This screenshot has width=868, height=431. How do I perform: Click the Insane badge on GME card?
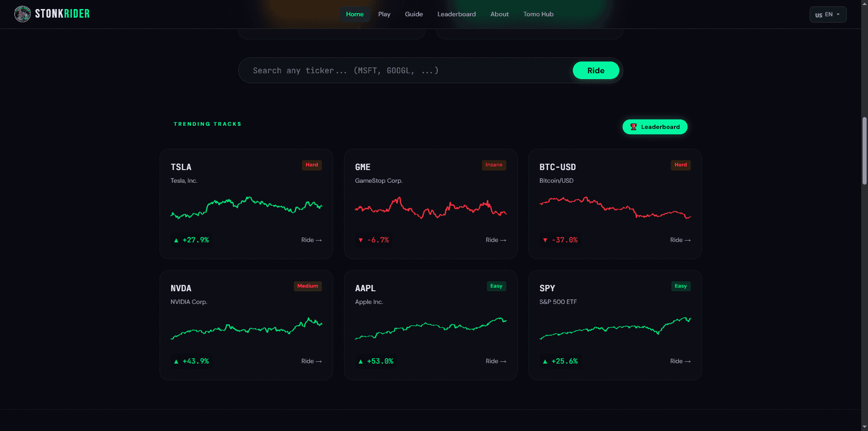coord(494,165)
